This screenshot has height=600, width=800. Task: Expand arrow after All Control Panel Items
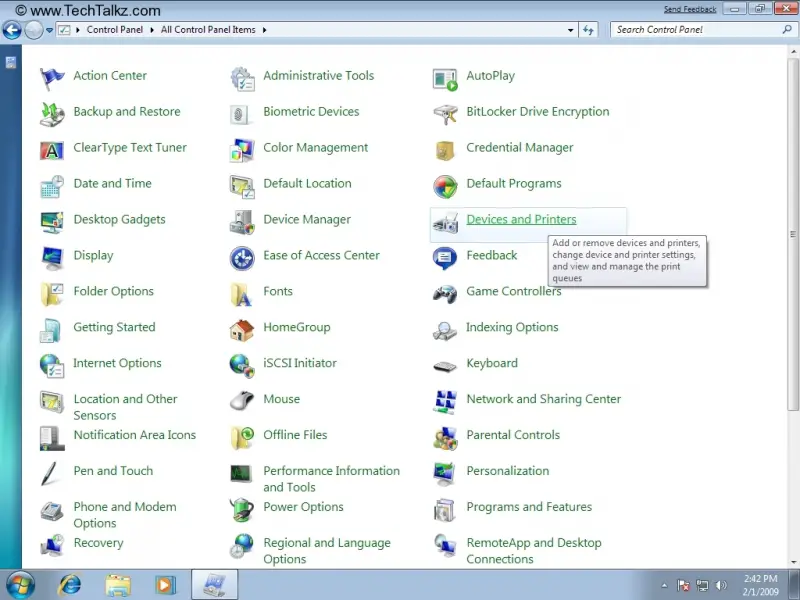[264, 30]
